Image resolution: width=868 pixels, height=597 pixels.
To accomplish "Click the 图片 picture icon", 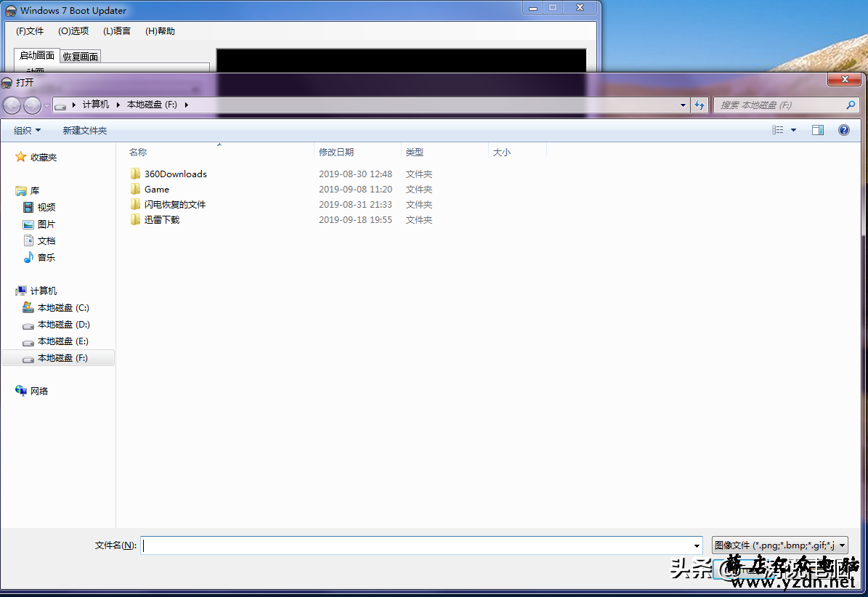I will (28, 224).
